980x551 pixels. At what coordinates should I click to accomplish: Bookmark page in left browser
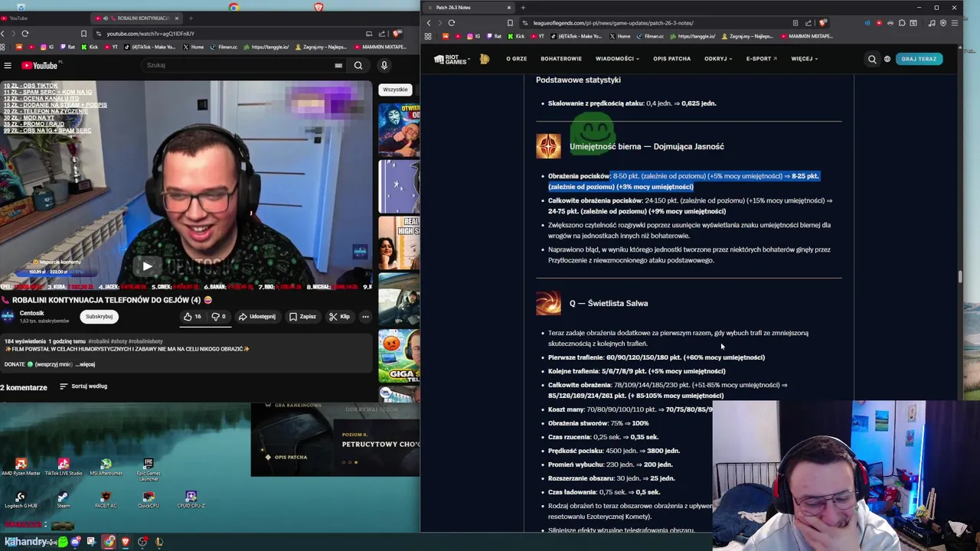(x=83, y=34)
